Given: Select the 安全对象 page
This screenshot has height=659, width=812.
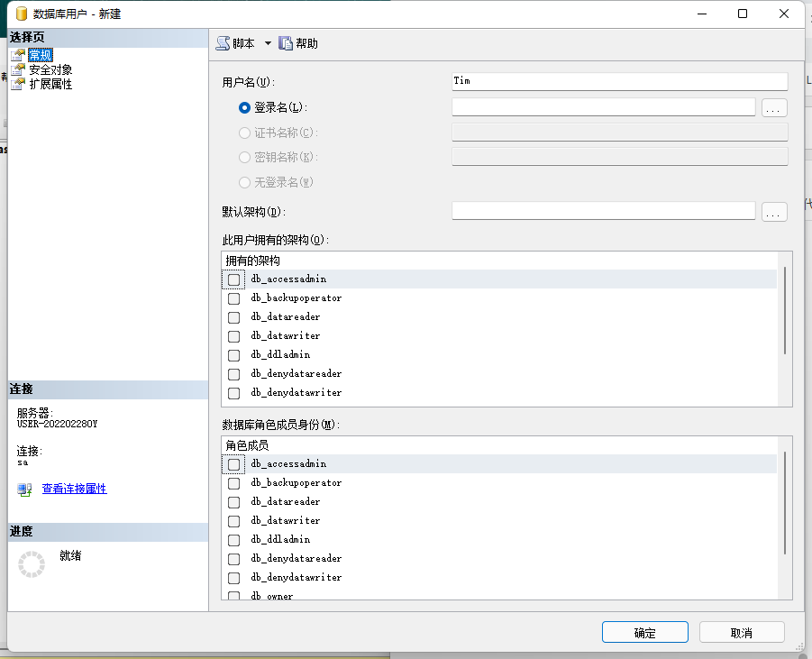Looking at the screenshot, I should point(50,69).
